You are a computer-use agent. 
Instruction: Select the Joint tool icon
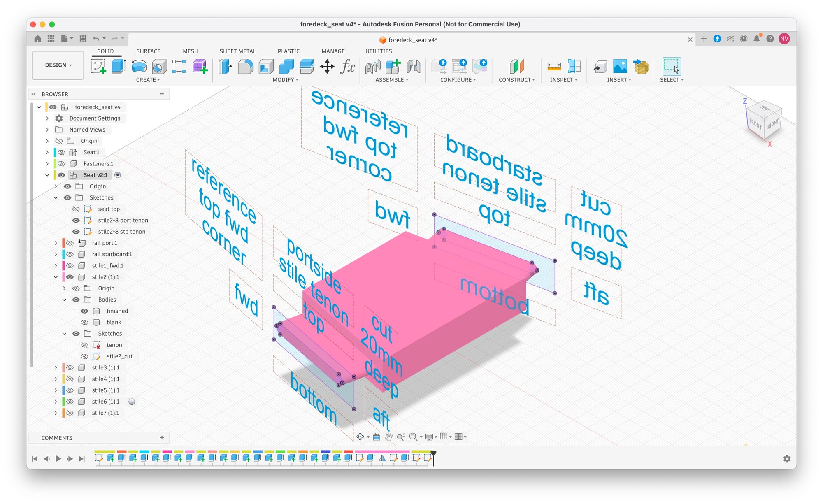[413, 66]
